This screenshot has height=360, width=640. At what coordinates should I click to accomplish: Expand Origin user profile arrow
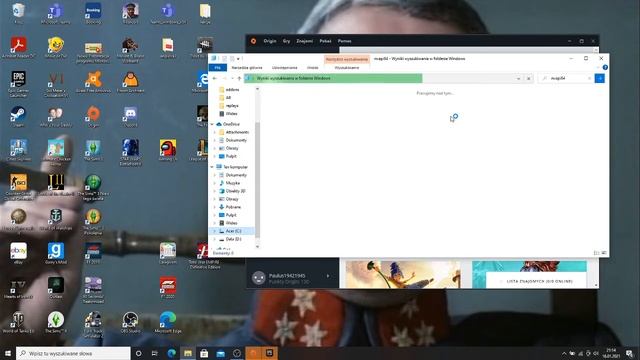pyautogui.click(x=327, y=276)
